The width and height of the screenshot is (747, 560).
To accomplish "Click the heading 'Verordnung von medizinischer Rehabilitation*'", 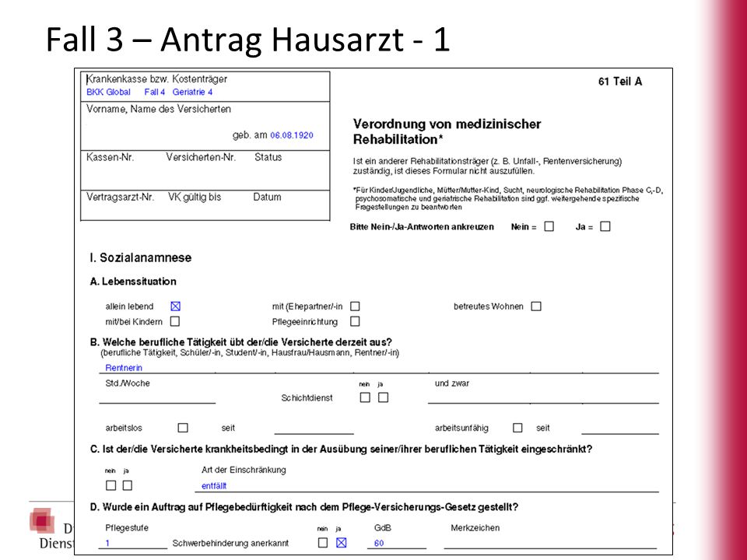I will click(447, 131).
